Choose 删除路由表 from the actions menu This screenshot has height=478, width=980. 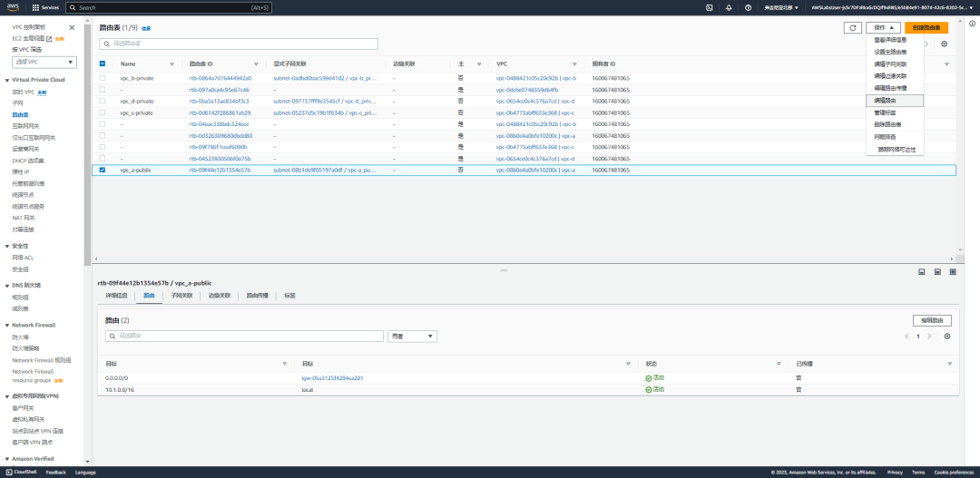[x=895, y=124]
